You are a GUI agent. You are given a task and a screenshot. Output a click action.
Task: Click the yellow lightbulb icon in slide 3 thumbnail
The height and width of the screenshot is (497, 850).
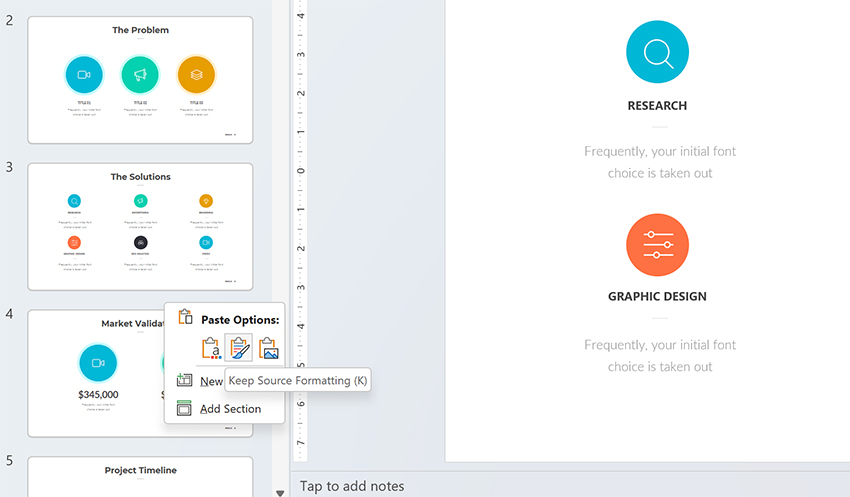click(206, 201)
